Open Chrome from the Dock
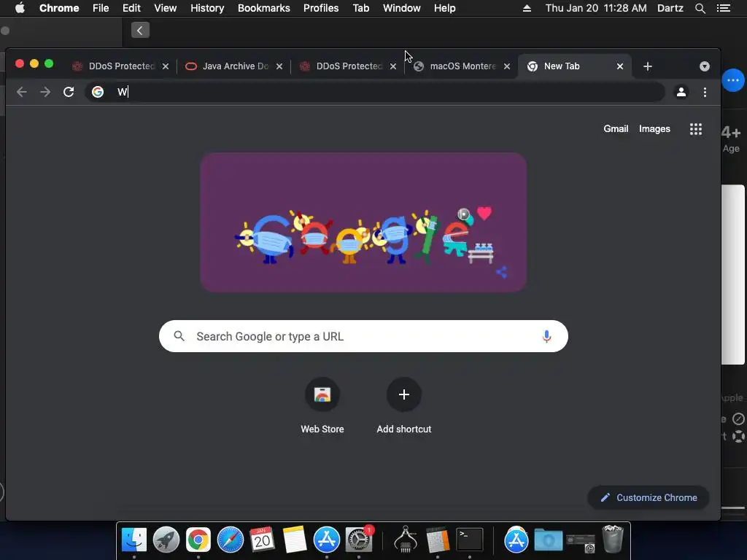This screenshot has height=560, width=747. (x=198, y=540)
